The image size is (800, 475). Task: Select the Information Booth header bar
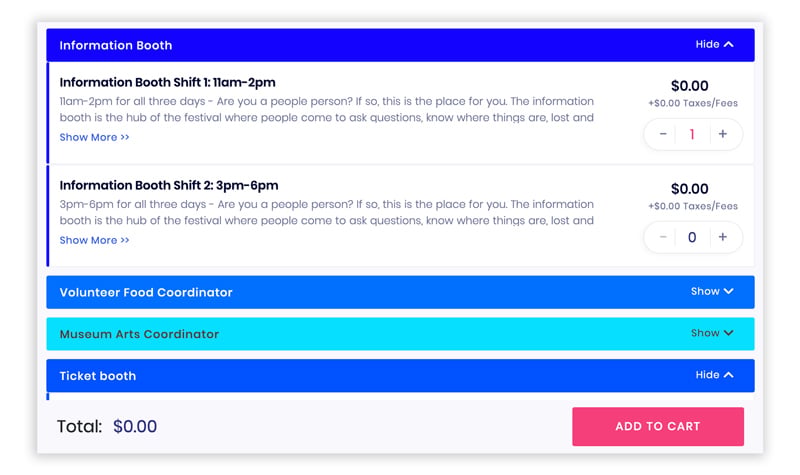tap(401, 45)
